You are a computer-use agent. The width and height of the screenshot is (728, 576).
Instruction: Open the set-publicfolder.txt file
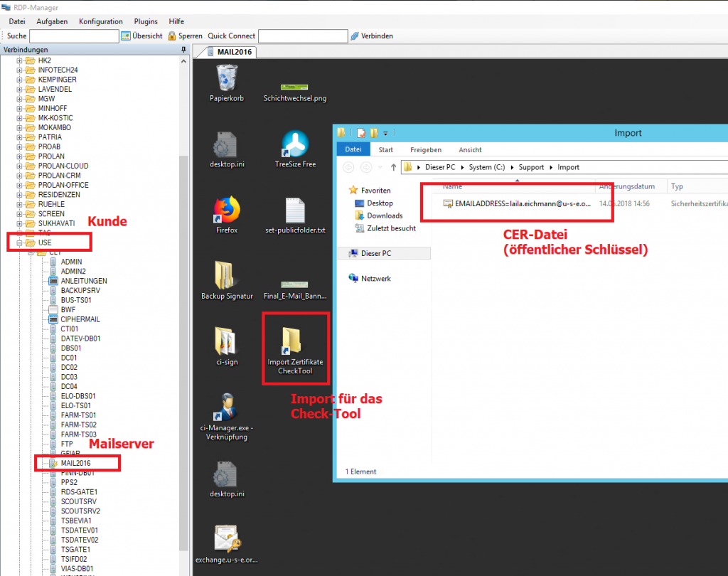point(294,211)
